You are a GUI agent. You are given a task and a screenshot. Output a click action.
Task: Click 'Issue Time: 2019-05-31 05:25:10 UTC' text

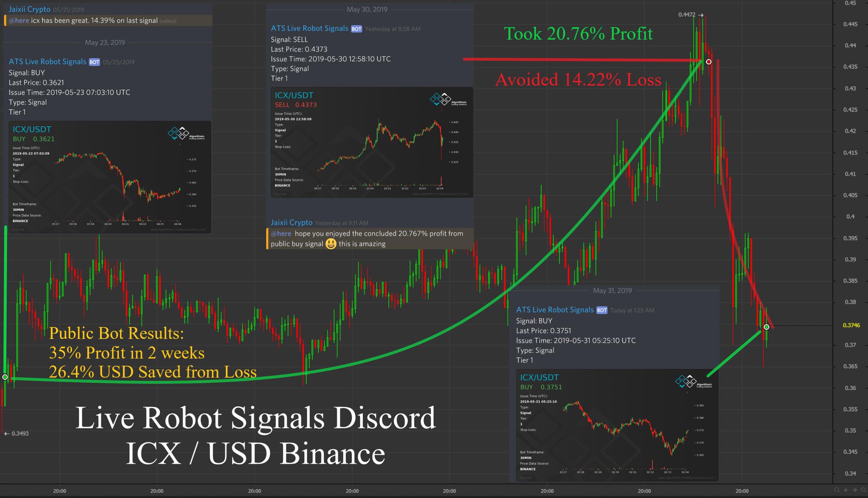576,340
